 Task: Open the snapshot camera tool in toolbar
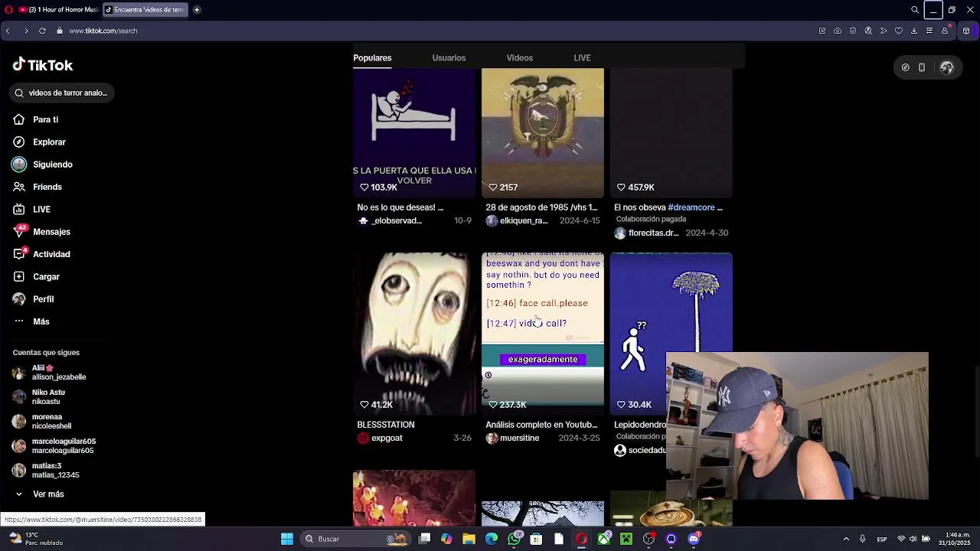click(838, 31)
